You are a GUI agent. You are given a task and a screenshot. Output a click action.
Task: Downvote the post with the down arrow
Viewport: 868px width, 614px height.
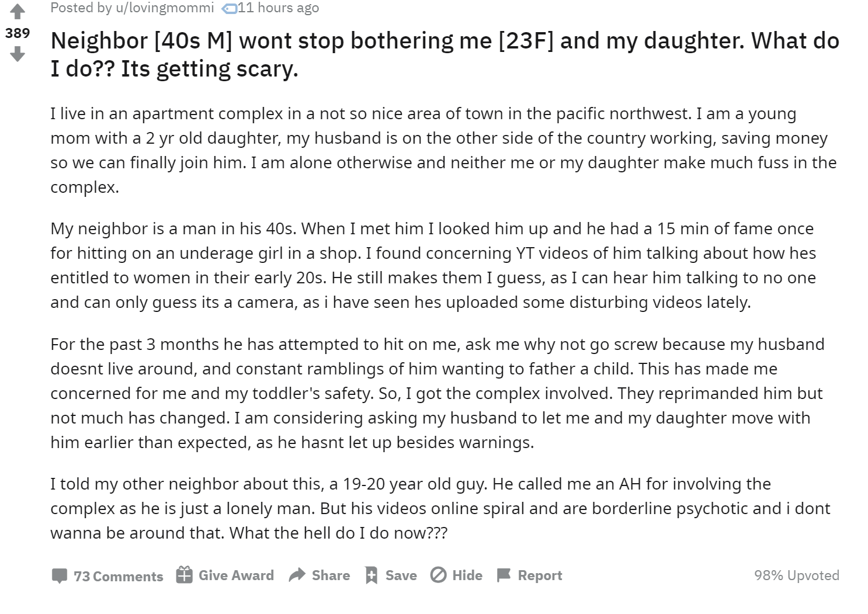tap(18, 54)
